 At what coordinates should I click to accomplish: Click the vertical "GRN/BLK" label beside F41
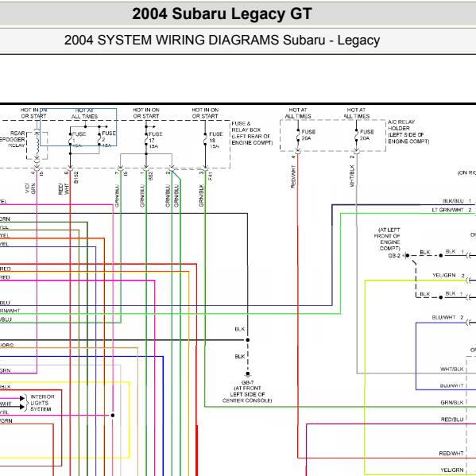[x=201, y=195]
